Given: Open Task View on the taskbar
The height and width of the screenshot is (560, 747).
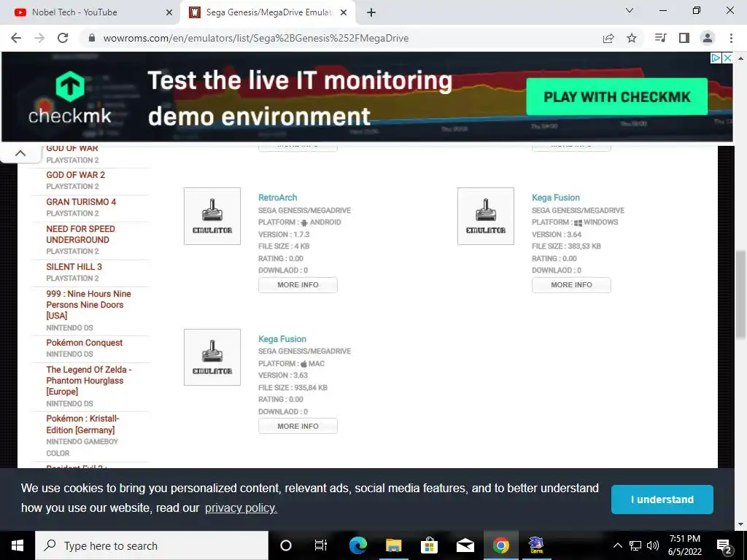Looking at the screenshot, I should (321, 545).
